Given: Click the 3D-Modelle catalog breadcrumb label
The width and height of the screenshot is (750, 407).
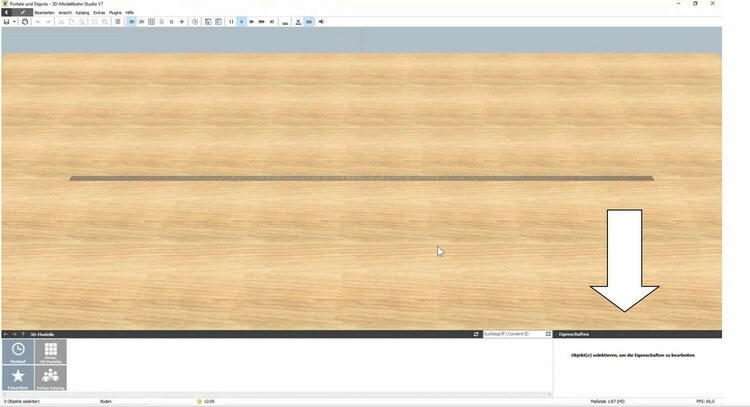Looking at the screenshot, I should 42,334.
